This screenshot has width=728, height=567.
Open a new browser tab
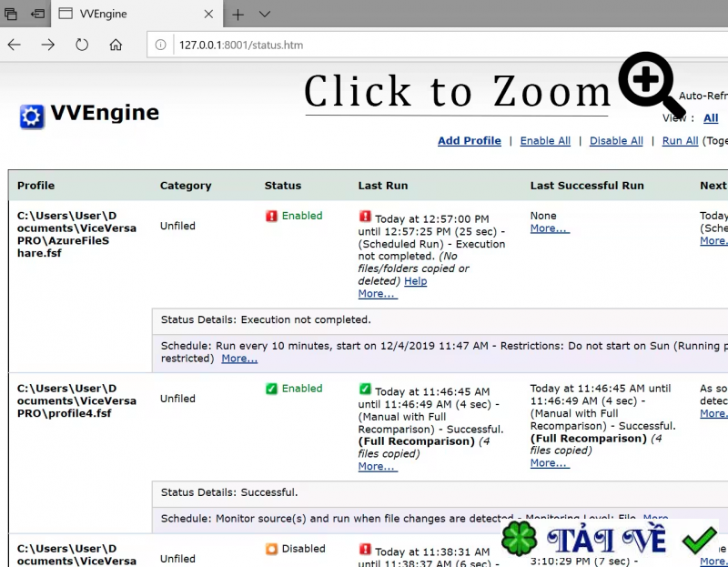[x=238, y=15]
